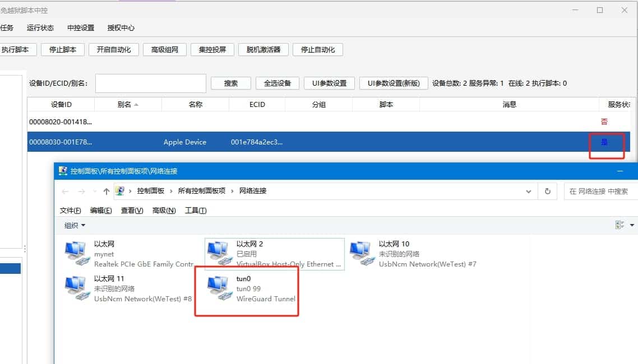
Task: Open 查看(V) menu
Action: coord(132,211)
